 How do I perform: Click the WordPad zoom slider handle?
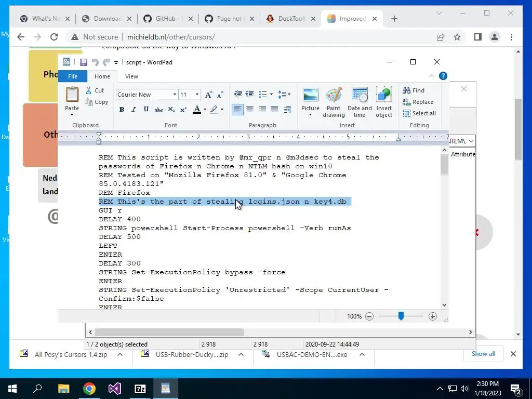click(401, 316)
